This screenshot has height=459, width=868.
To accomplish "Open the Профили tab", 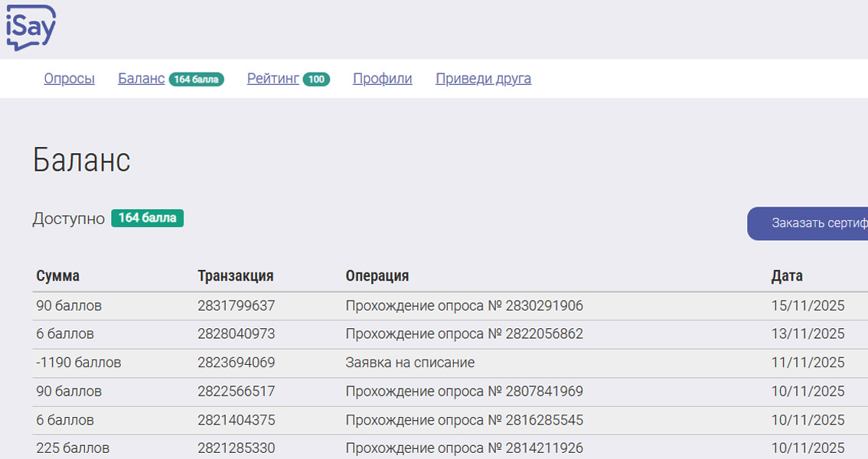I will pyautogui.click(x=382, y=79).
